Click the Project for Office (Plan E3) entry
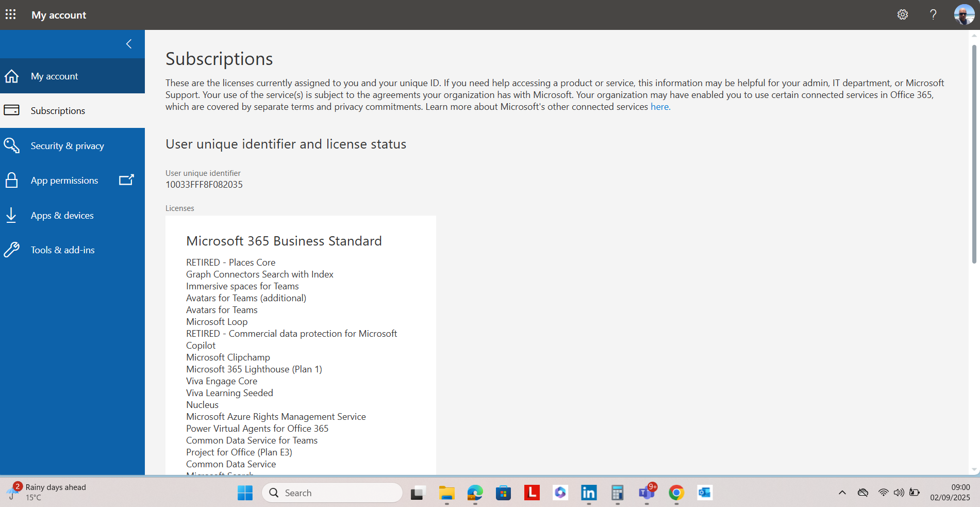Image resolution: width=980 pixels, height=507 pixels. (239, 452)
